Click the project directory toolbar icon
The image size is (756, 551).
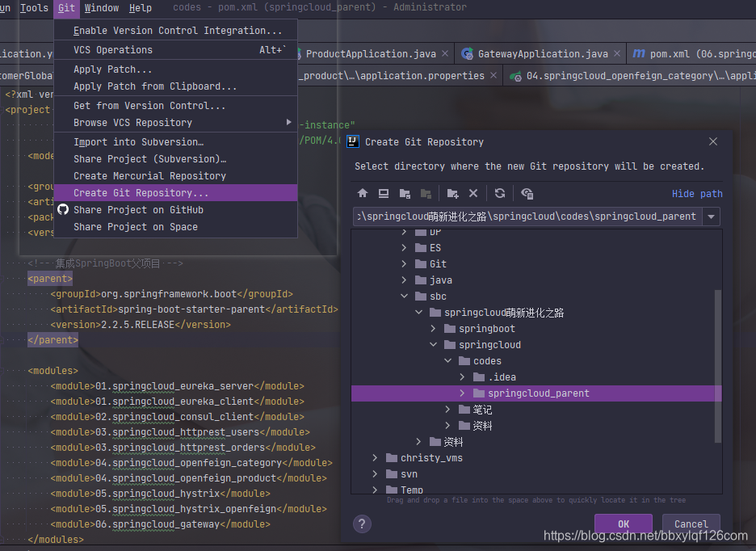click(x=405, y=193)
